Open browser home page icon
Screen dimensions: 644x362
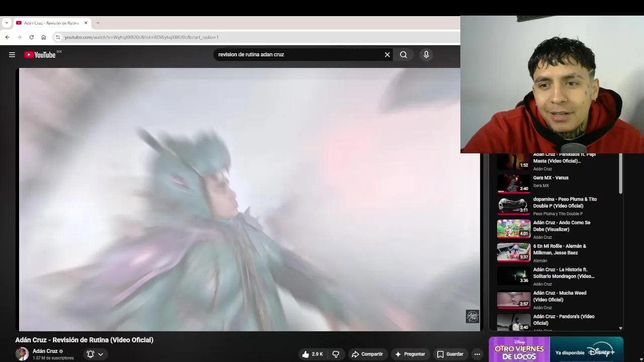click(44, 37)
